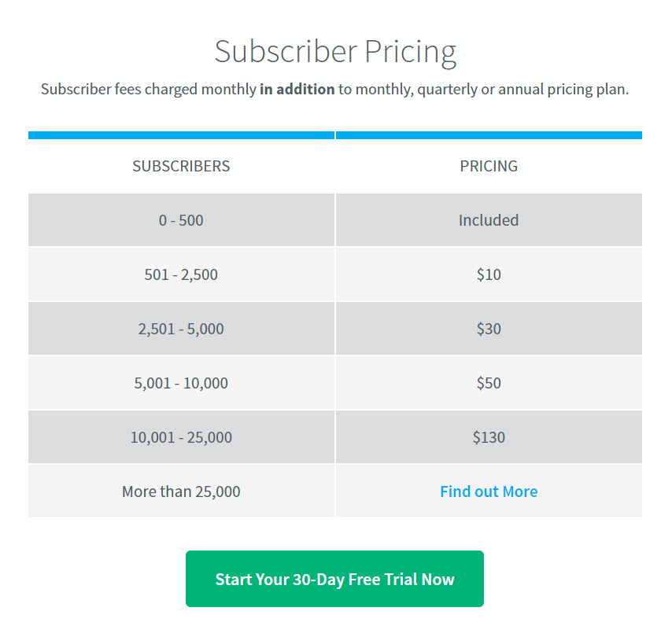The image size is (672, 626).
Task: Click the $50 price cell
Action: tap(489, 383)
